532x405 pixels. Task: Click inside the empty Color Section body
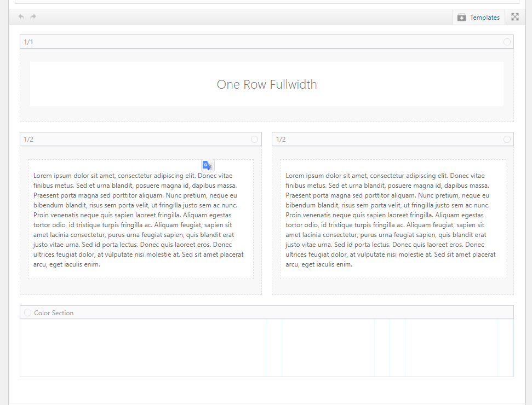tap(267, 348)
